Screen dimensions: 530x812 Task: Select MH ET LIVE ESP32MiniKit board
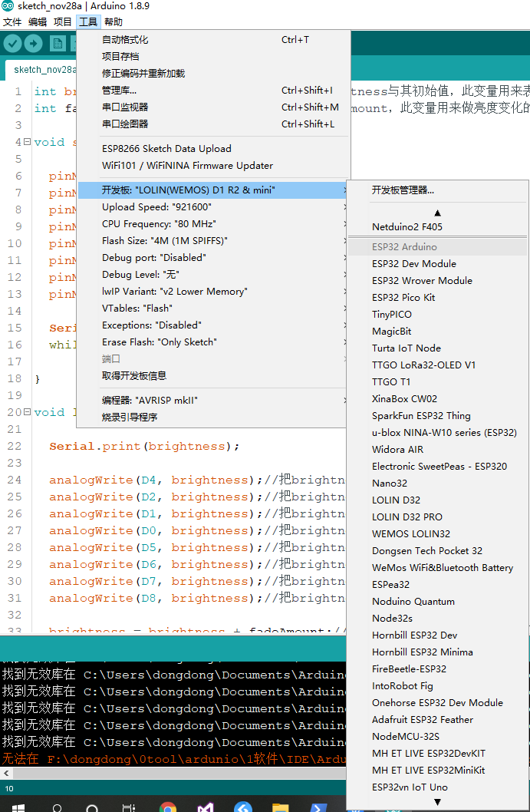(438, 771)
